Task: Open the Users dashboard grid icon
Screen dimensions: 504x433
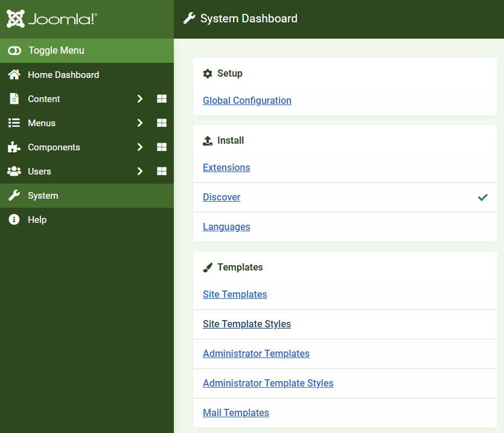Action: pos(162,171)
